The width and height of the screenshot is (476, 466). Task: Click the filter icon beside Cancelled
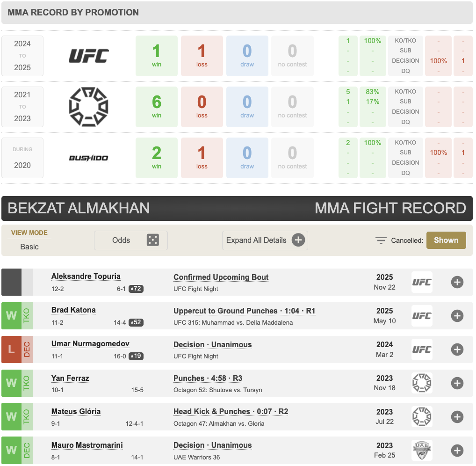[381, 240]
